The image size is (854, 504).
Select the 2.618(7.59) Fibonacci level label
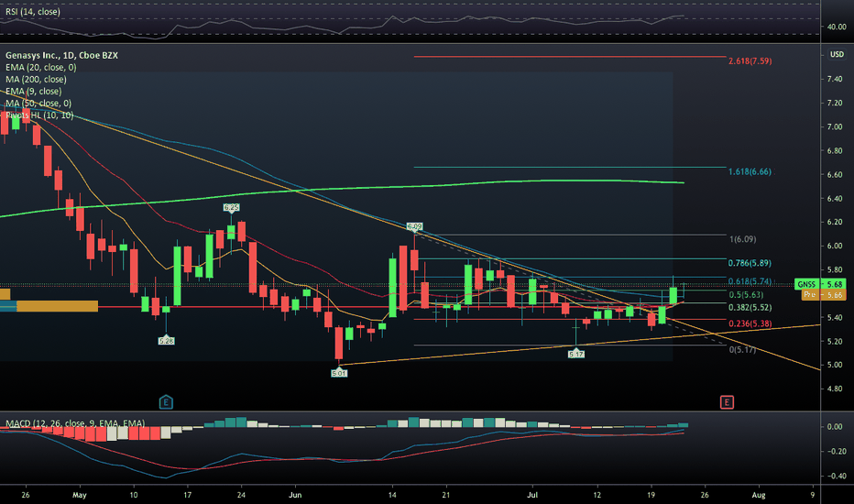click(x=750, y=61)
